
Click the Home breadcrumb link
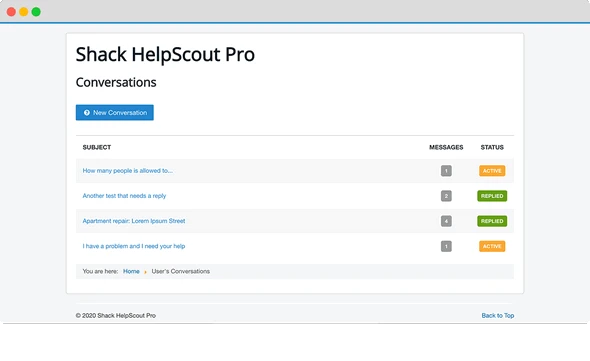(x=131, y=271)
